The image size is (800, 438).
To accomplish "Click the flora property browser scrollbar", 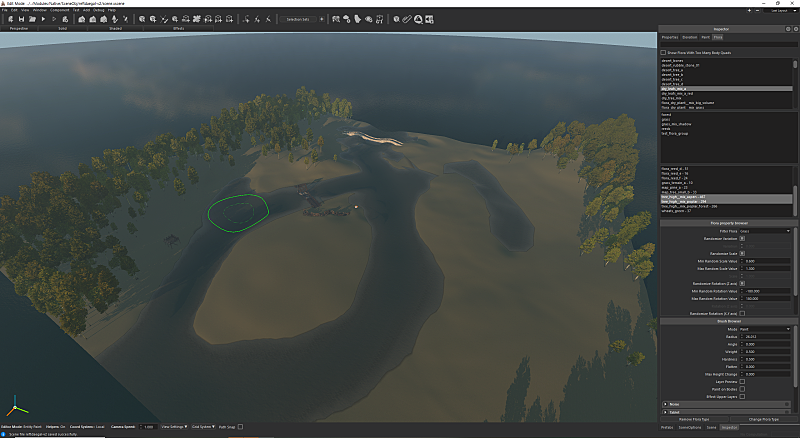I will tap(795, 262).
